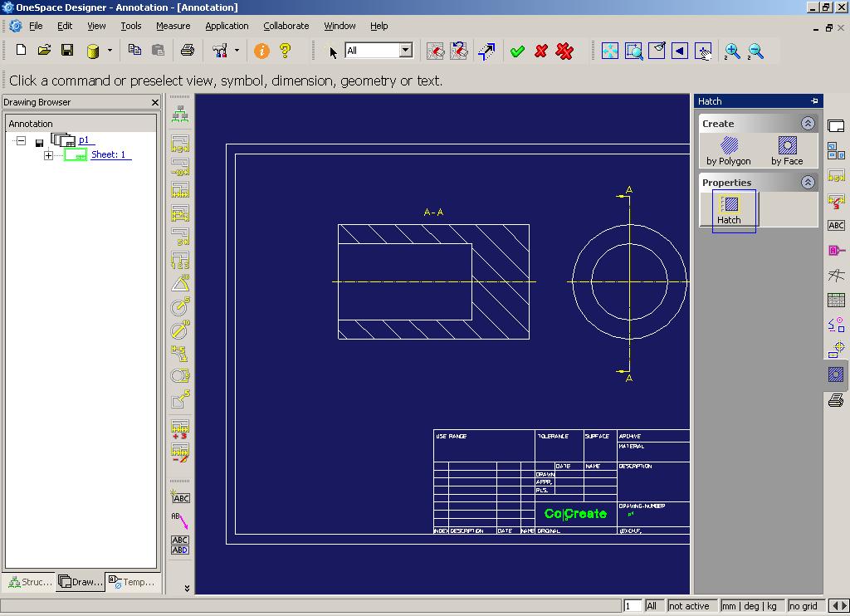Toggle the 'not active' status field
This screenshot has width=850, height=616.
click(690, 606)
